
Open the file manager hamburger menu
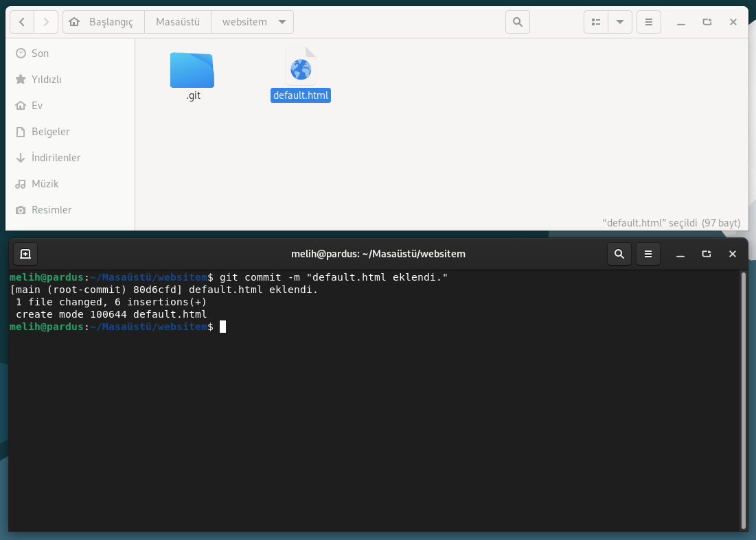[x=648, y=22]
